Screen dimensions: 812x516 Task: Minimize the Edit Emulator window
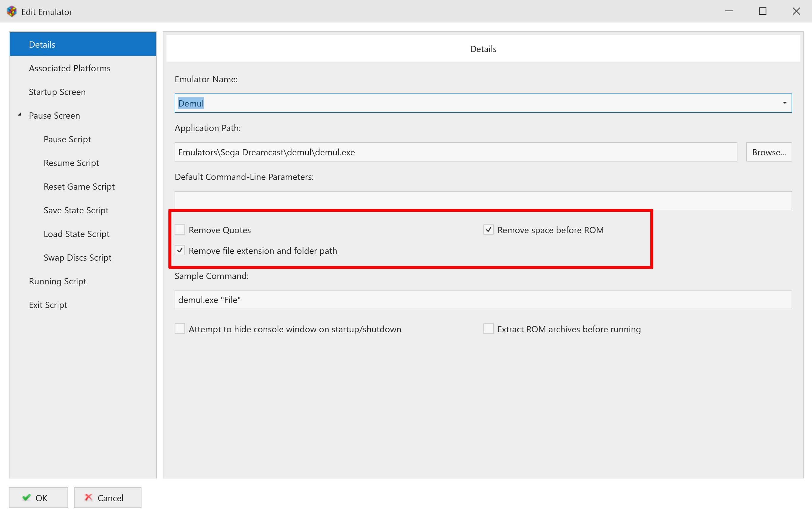pyautogui.click(x=729, y=11)
